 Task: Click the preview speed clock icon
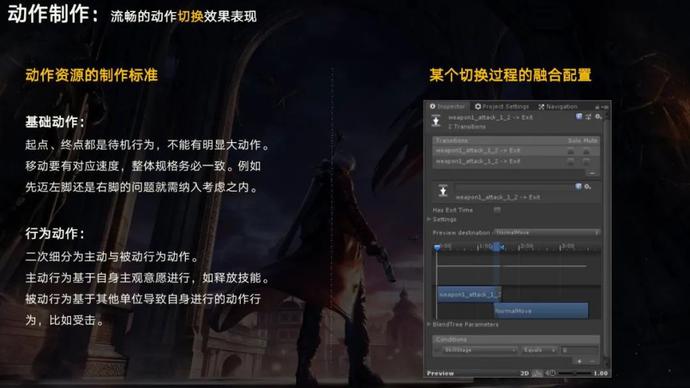pyautogui.click(x=551, y=373)
